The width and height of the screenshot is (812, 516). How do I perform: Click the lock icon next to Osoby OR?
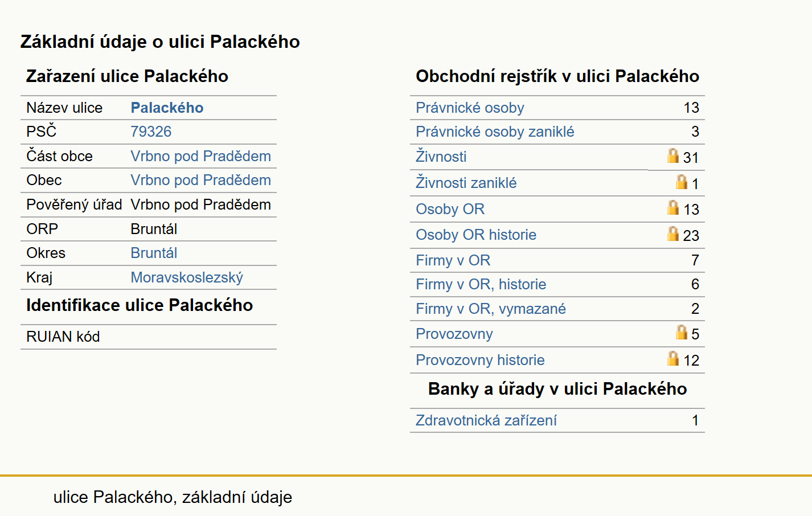click(673, 207)
